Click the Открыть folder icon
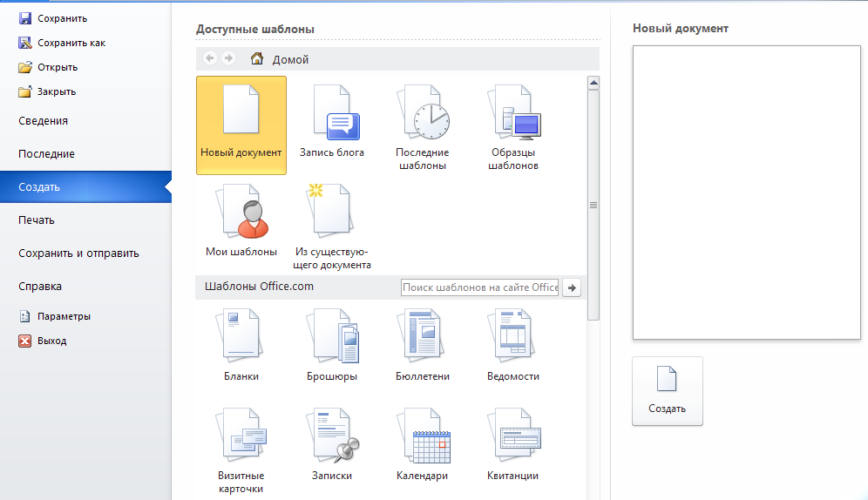The height and width of the screenshot is (500, 868). tap(25, 67)
